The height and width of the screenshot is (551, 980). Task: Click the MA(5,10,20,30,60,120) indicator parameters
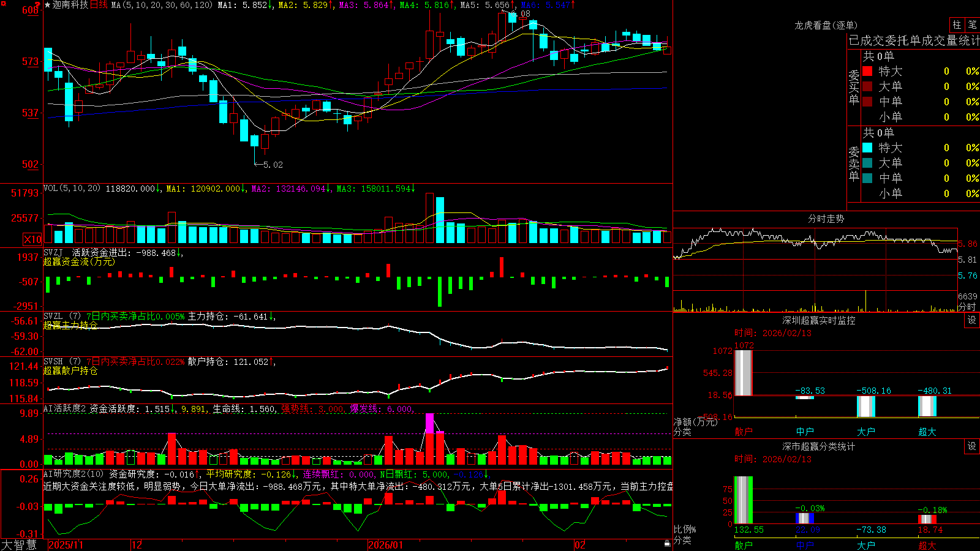click(162, 5)
